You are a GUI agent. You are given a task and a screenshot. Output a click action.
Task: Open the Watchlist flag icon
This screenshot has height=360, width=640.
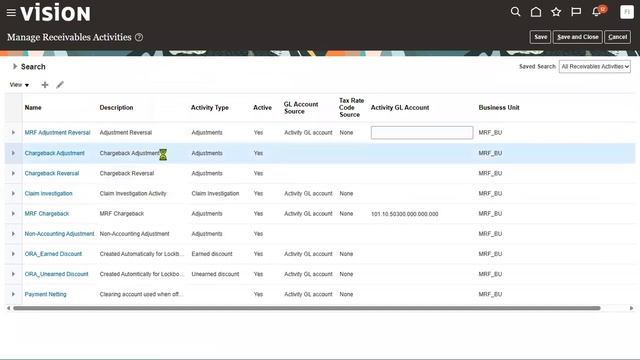[x=576, y=12]
